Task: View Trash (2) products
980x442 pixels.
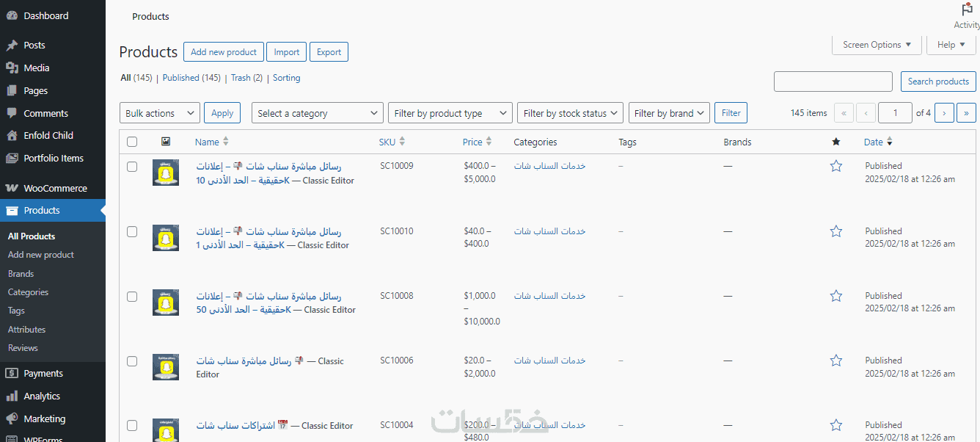Action: [x=246, y=78]
